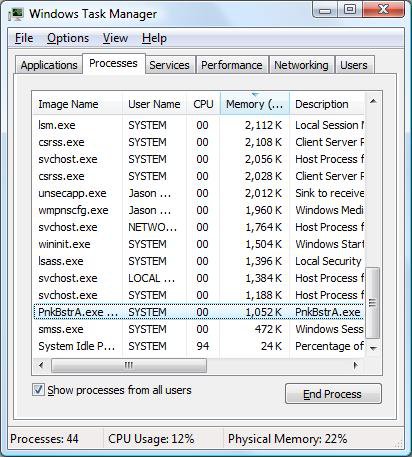This screenshot has width=412, height=457.
Task: Click vertical scrollbar down arrow
Action: point(373,349)
